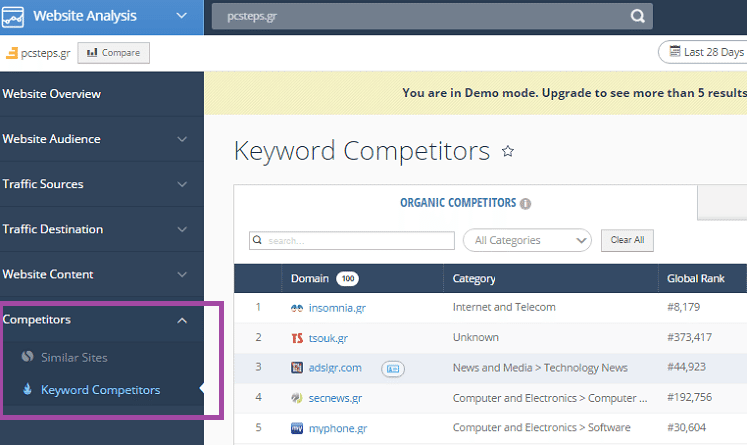Click the adslgr.com favicon

pyautogui.click(x=297, y=367)
